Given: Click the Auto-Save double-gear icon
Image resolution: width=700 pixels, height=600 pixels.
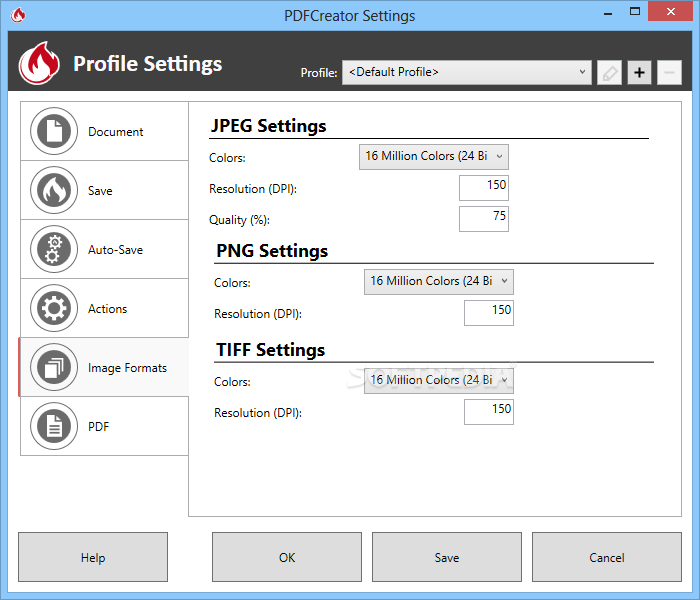Looking at the screenshot, I should click(x=54, y=249).
